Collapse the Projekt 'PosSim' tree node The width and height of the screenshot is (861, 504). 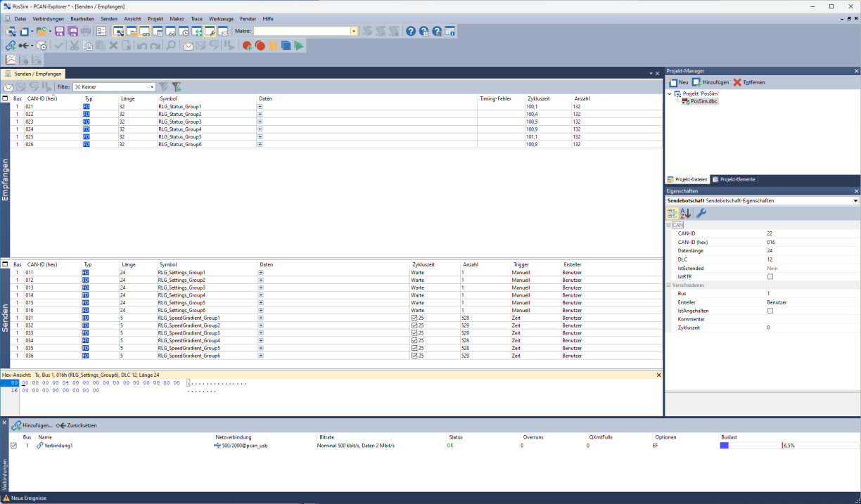[670, 93]
